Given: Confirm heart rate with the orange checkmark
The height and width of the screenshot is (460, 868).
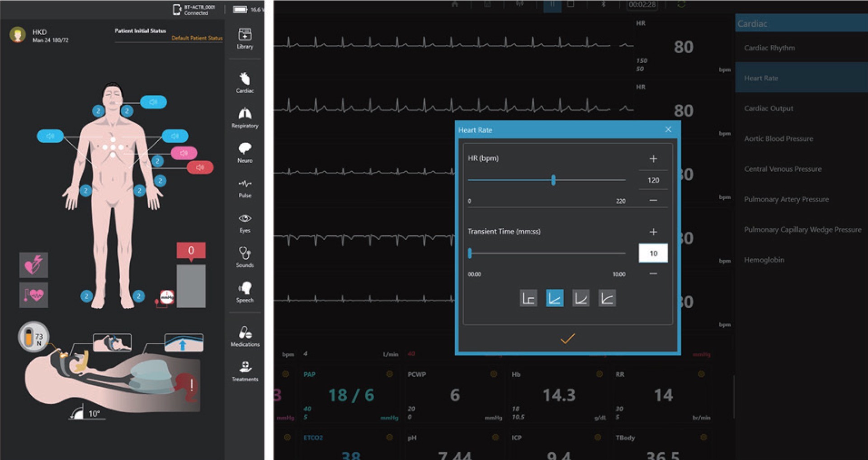Looking at the screenshot, I should click(x=567, y=338).
